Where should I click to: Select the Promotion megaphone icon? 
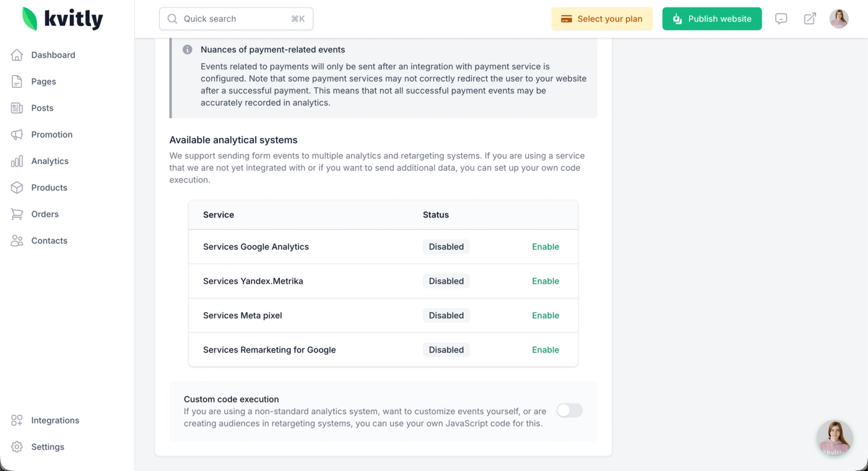tap(17, 134)
